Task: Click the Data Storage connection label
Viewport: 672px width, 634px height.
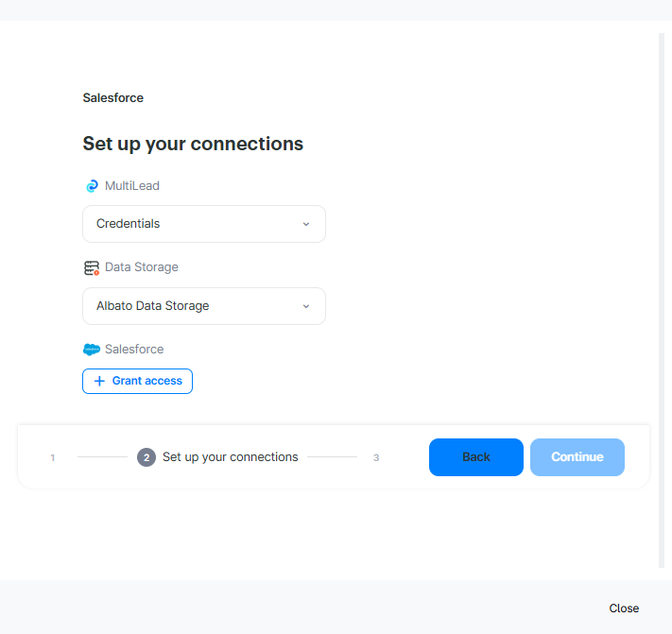Action: (x=142, y=267)
